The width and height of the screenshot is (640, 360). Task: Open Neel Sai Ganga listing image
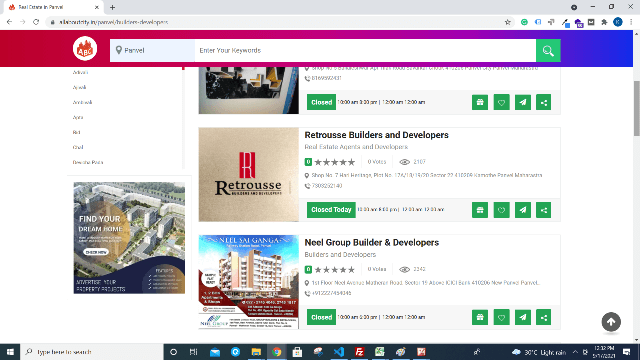(249, 282)
